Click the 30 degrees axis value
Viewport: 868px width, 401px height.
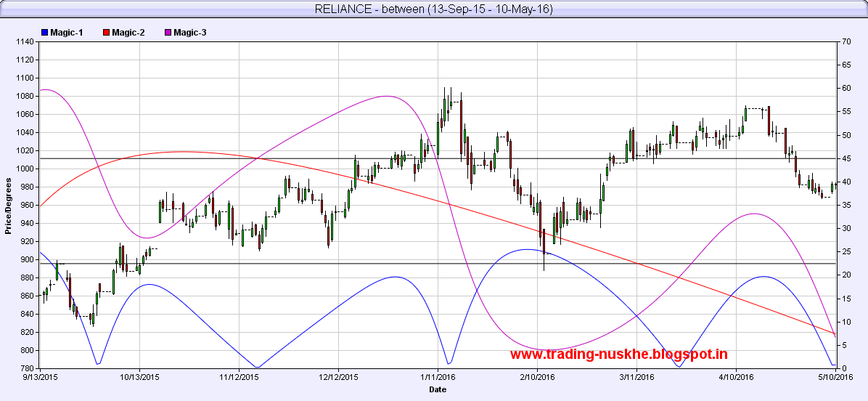[x=846, y=228]
